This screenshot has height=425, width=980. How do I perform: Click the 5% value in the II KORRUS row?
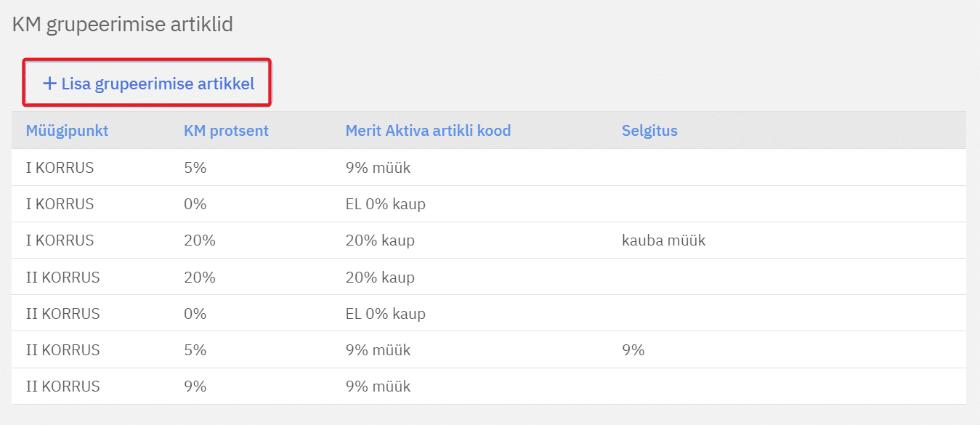click(x=195, y=349)
